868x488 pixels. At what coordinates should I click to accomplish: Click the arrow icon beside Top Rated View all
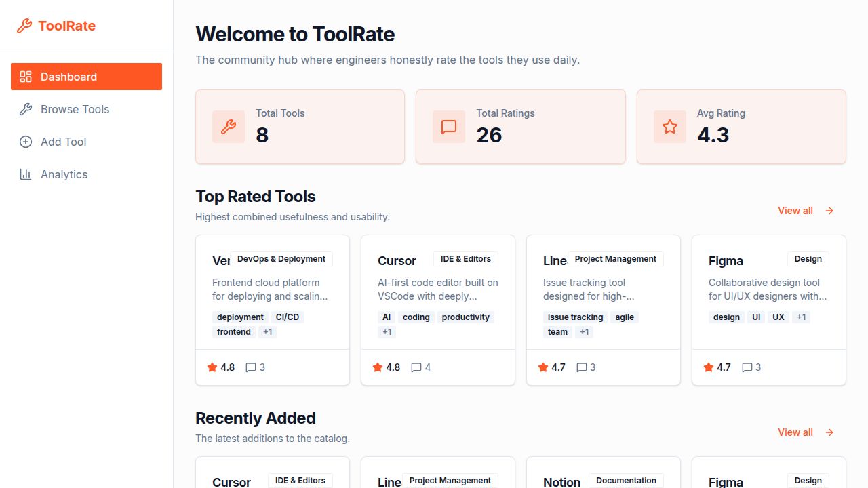[829, 211]
